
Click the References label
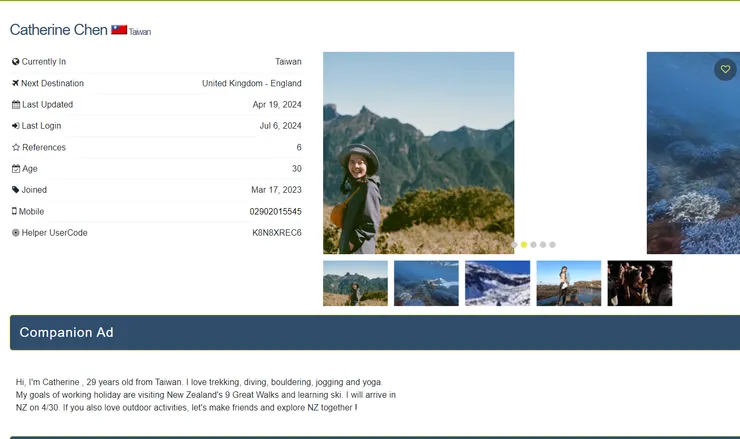tap(44, 147)
